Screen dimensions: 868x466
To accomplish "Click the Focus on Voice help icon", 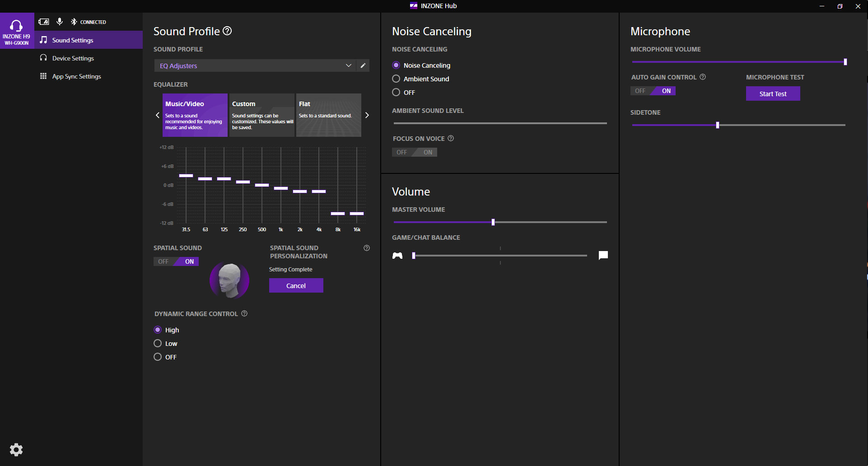I will 450,138.
